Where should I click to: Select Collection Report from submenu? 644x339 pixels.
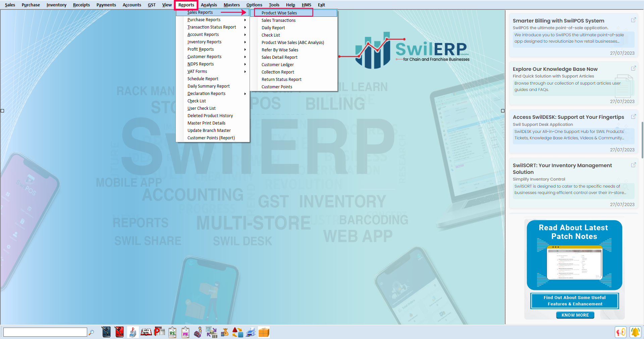pos(294,72)
